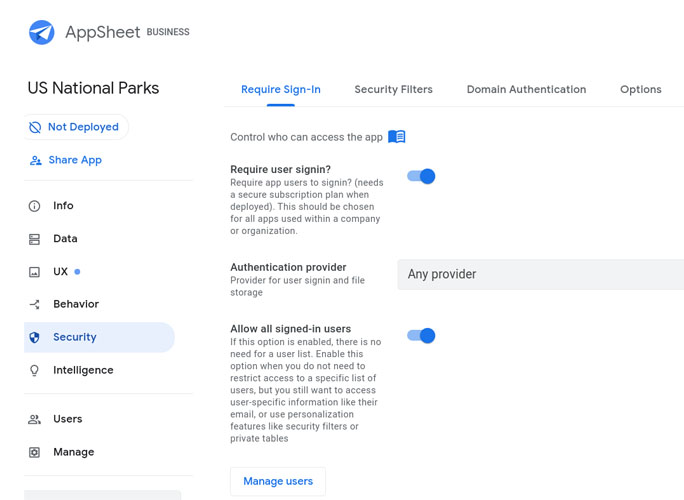Open the documentation book icon
The width and height of the screenshot is (684, 500).
click(x=397, y=137)
